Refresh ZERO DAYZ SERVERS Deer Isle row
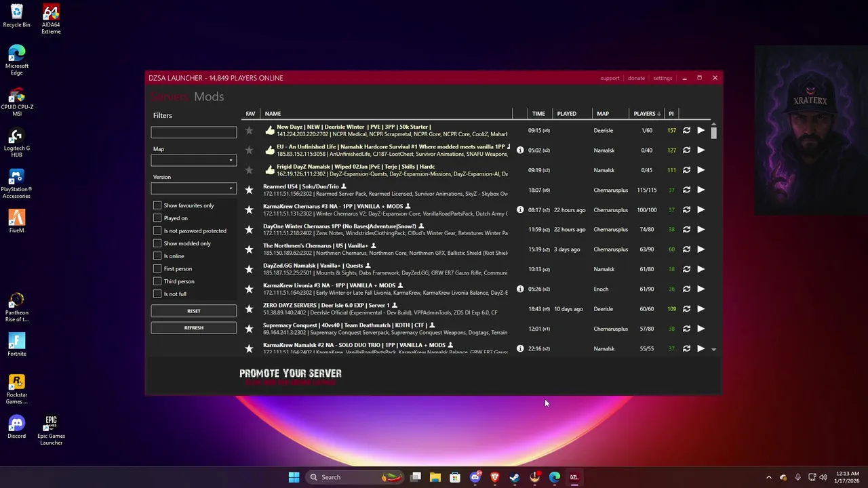 [686, 309]
